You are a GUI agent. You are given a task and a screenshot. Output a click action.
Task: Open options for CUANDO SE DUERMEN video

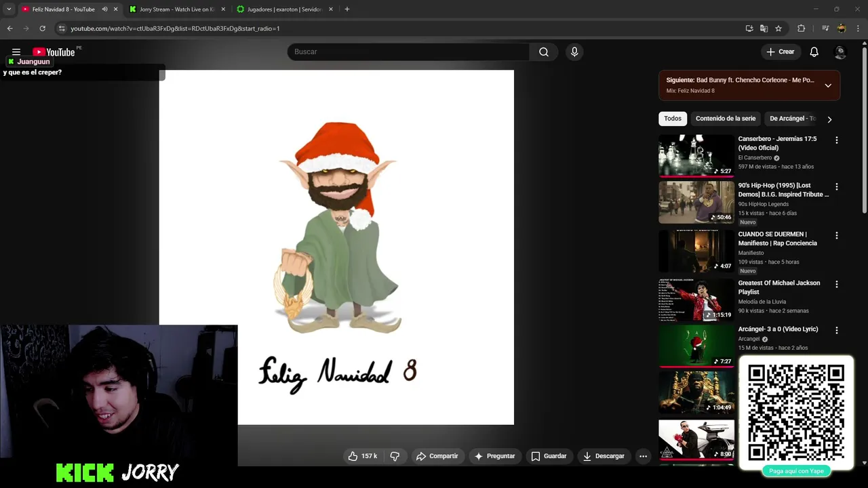click(836, 235)
